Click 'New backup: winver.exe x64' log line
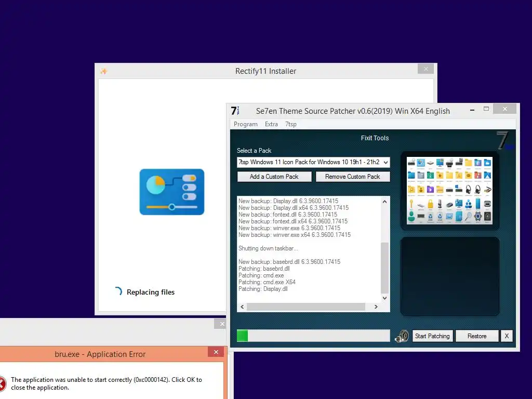The image size is (532, 399). (294, 235)
